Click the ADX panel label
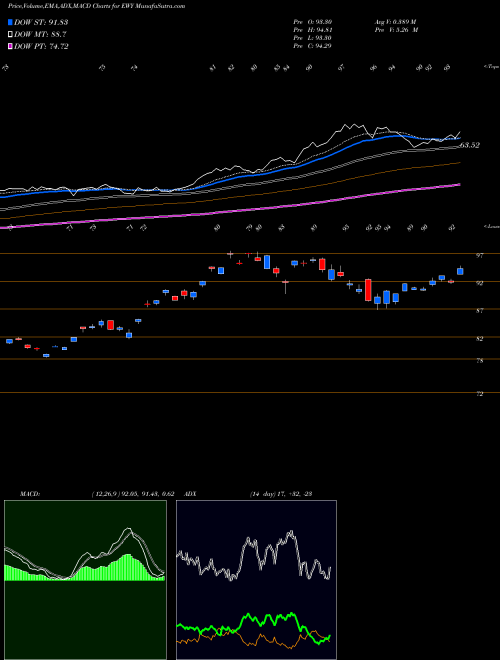The width and height of the screenshot is (500, 660). point(190,494)
